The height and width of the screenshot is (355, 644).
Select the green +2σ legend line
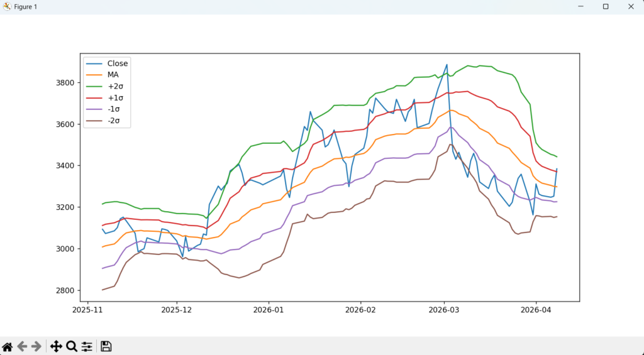[94, 86]
